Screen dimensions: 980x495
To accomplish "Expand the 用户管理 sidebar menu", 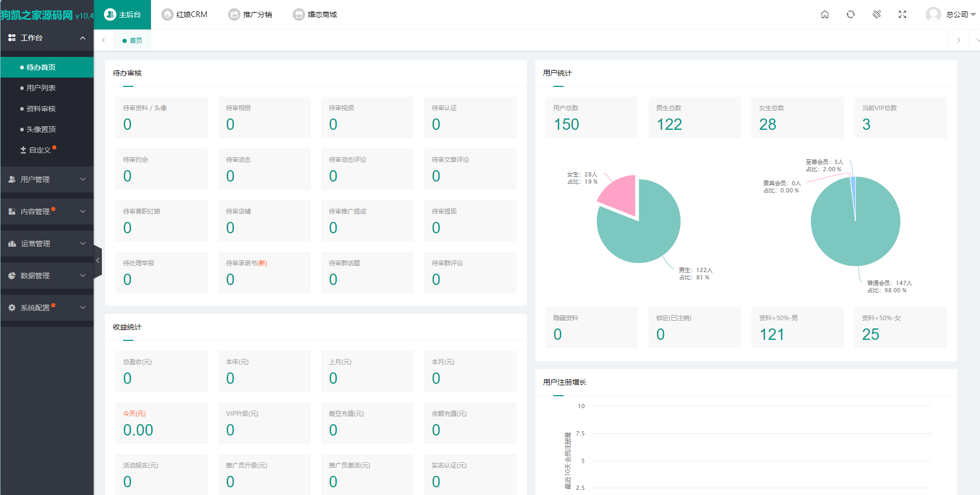I will point(47,179).
